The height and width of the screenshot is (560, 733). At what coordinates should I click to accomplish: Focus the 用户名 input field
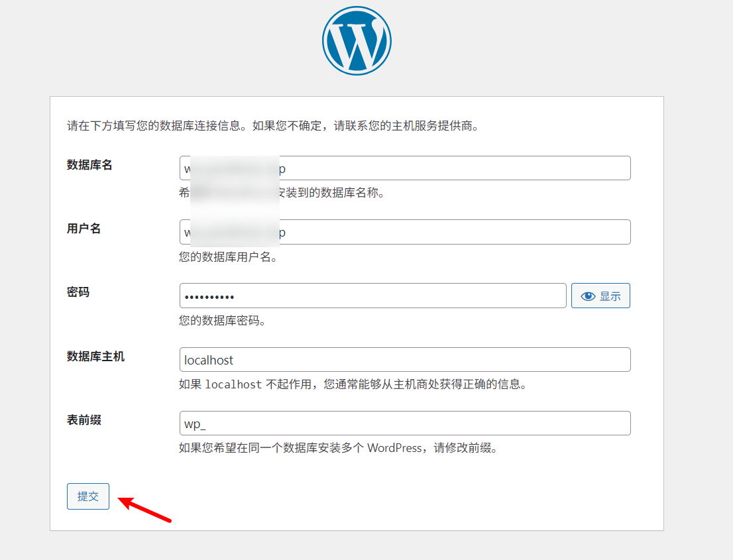(x=405, y=232)
